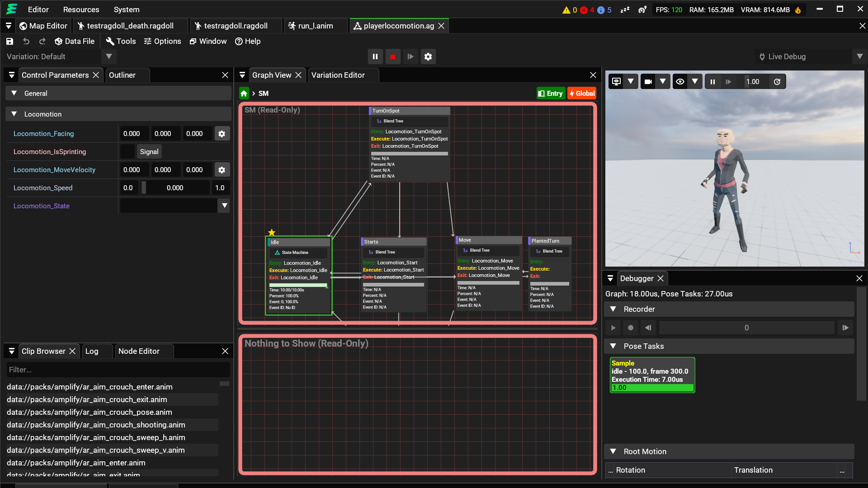Click the undo arrow icon
This screenshot has width=868, height=488.
click(x=26, y=41)
